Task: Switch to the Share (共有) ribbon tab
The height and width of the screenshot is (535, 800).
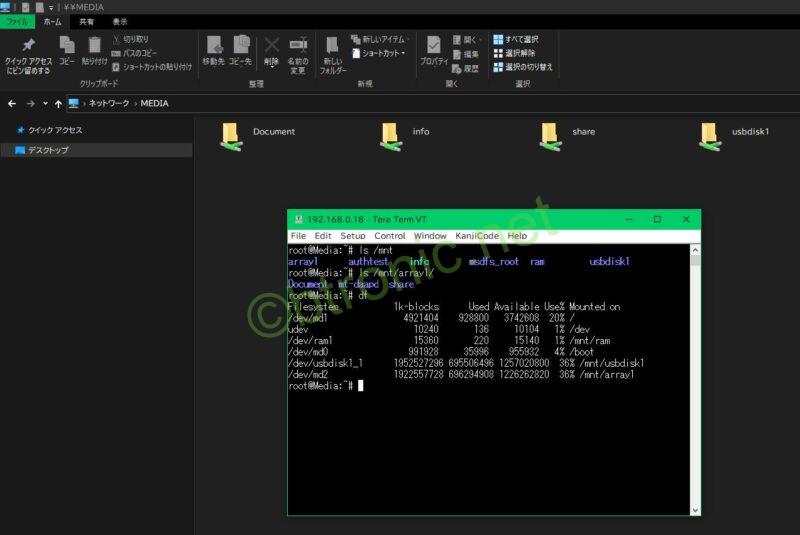Action: pyautogui.click(x=87, y=21)
